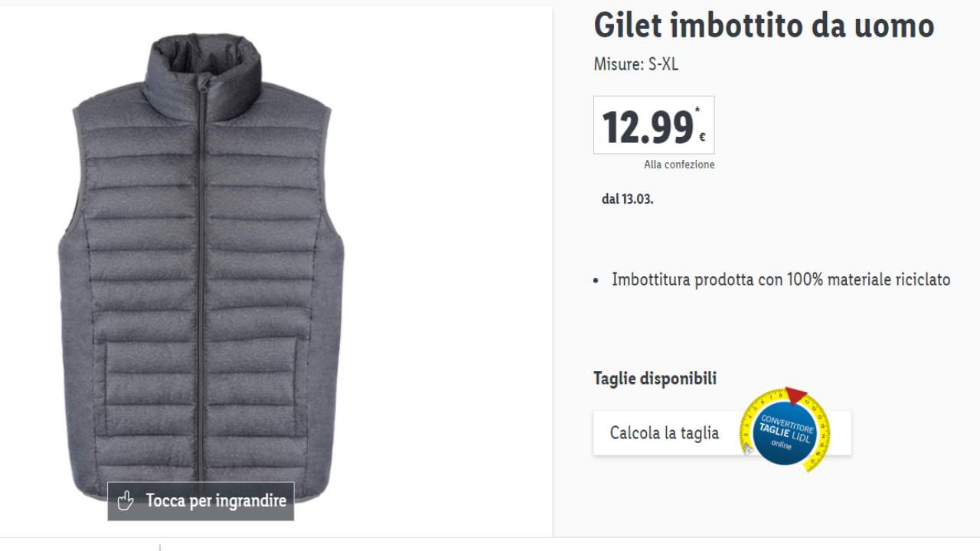980x551 pixels.
Task: Select the Gilet imbottito da uomo title
Action: point(764,25)
